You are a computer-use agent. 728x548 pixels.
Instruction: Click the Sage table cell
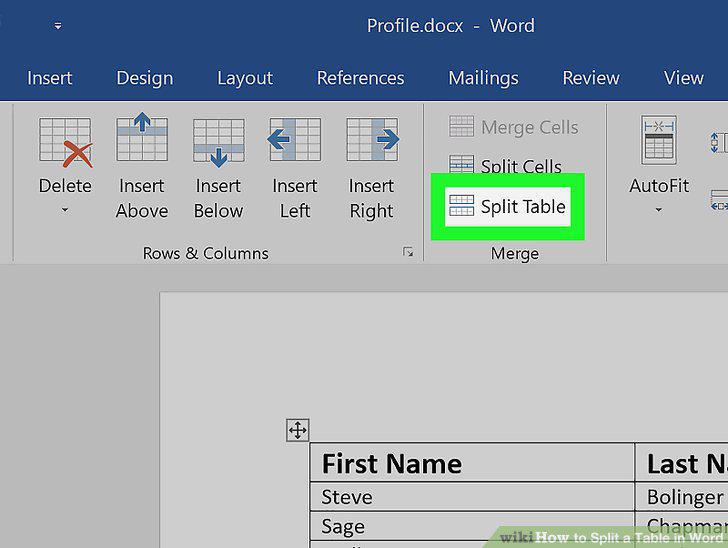pyautogui.click(x=472, y=526)
